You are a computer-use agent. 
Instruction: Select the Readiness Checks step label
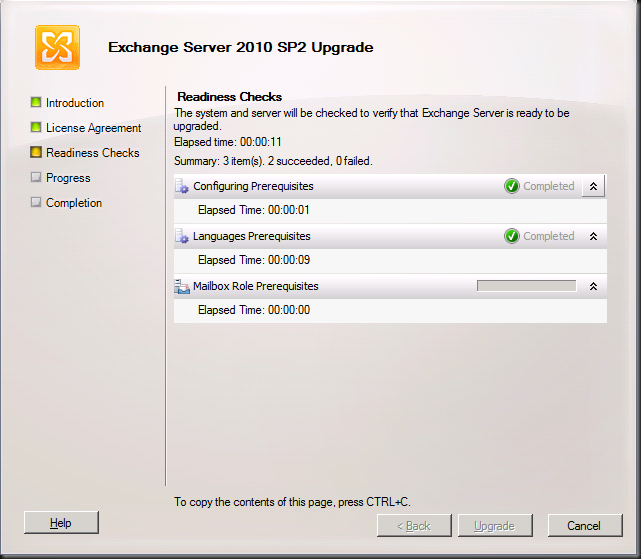pyautogui.click(x=93, y=153)
